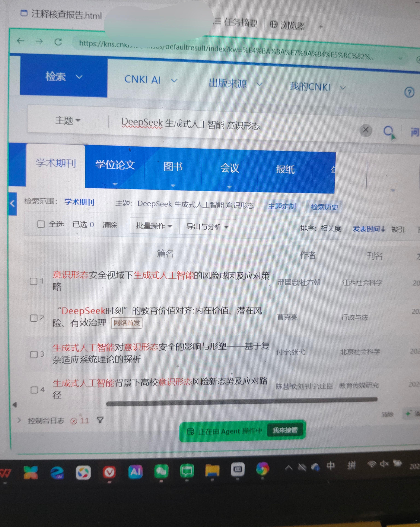Check the box for result 2 DeepSeek时刻
The width and height of the screenshot is (420, 527).
[x=33, y=318]
